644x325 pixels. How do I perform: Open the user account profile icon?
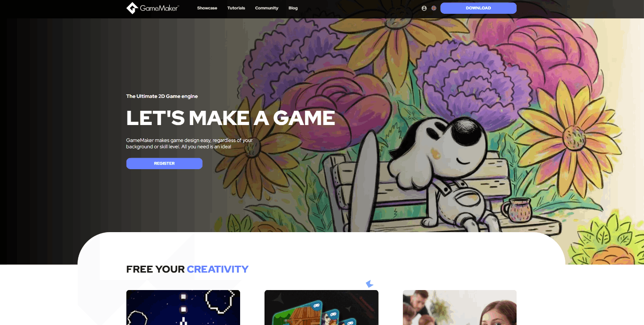424,8
